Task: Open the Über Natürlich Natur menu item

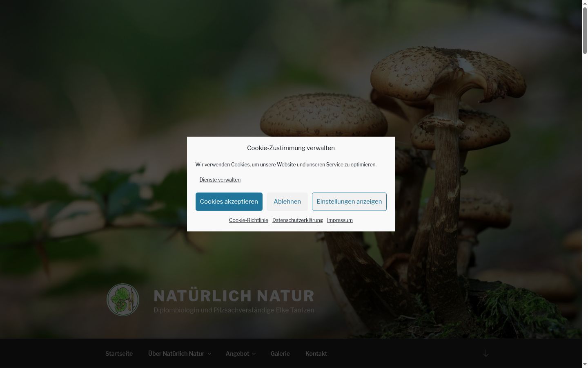Action: point(176,354)
